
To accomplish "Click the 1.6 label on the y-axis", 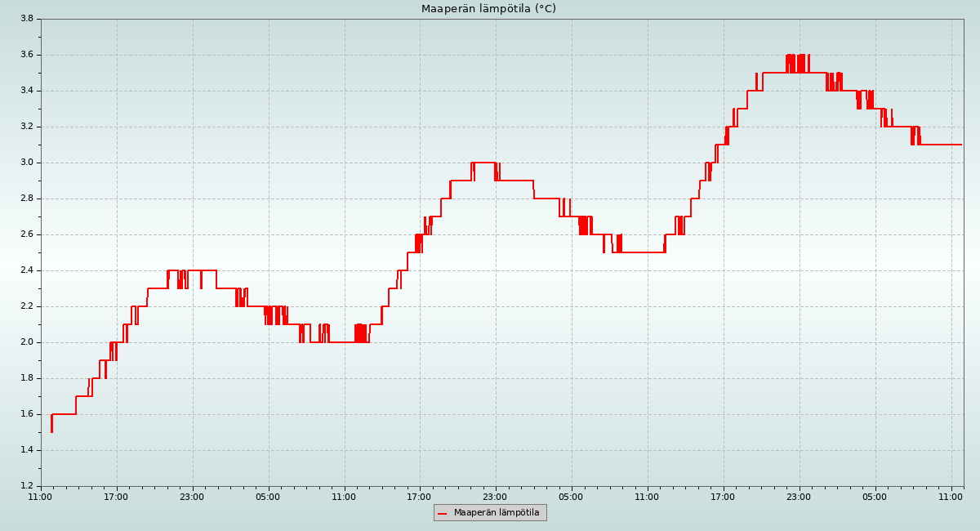I will [26, 414].
